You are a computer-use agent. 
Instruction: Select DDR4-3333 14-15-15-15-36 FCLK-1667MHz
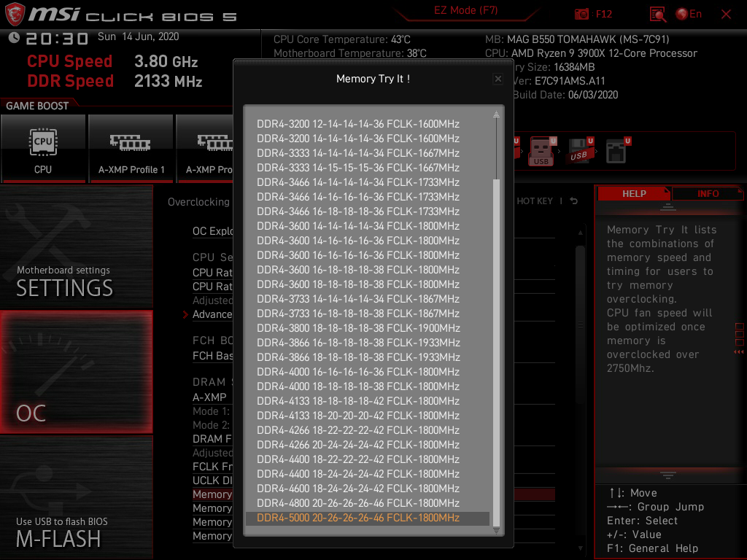tap(368, 168)
